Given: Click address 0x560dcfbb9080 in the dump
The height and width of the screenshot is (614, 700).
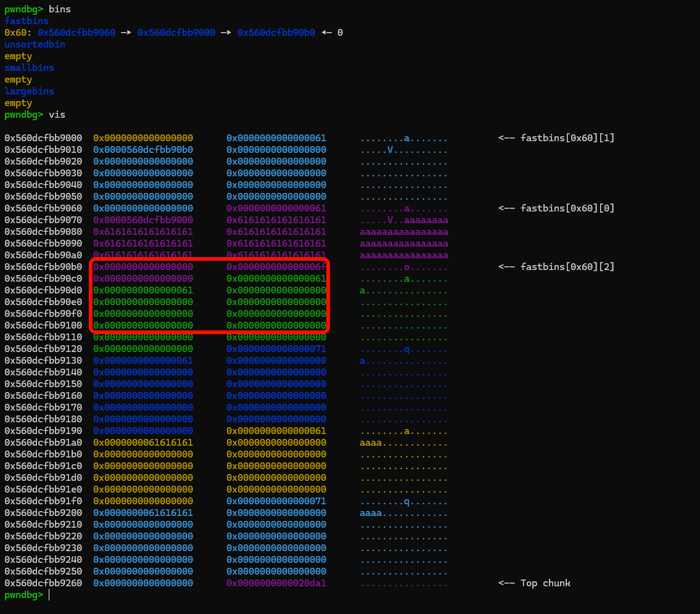Looking at the screenshot, I should point(43,232).
